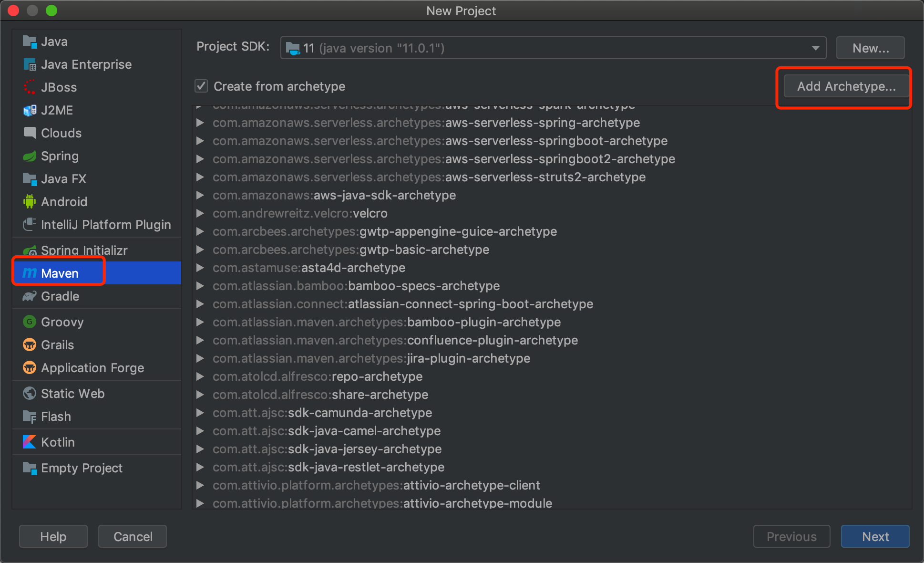
Task: Choose Empty Project from sidebar
Action: (x=82, y=468)
